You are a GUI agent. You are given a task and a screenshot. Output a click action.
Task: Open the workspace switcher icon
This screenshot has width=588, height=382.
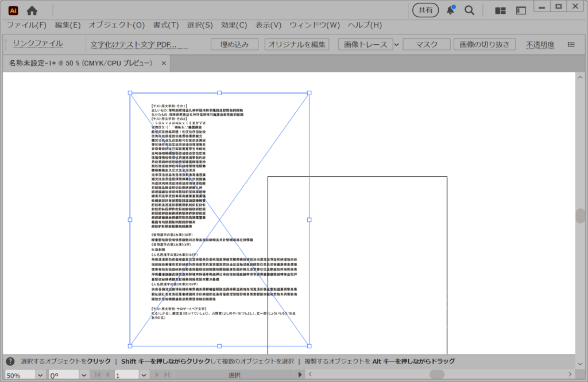pos(500,10)
